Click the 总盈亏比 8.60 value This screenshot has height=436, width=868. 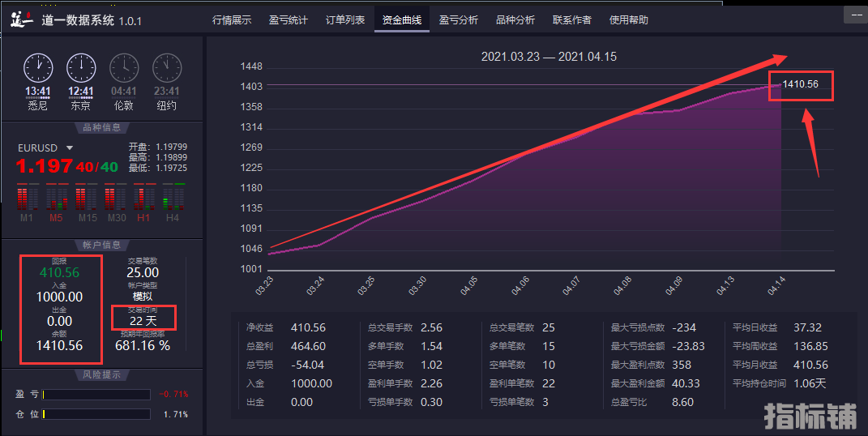tap(682, 402)
